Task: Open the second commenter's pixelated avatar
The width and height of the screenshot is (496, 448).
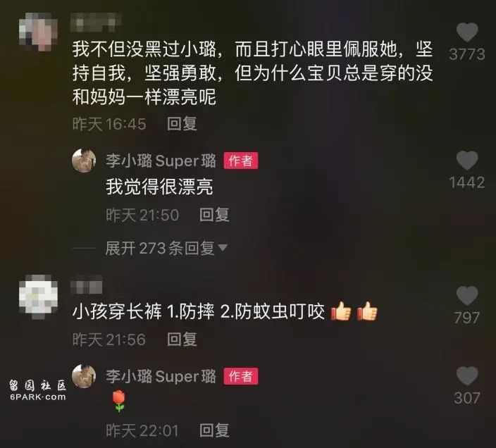Action: pos(38,298)
